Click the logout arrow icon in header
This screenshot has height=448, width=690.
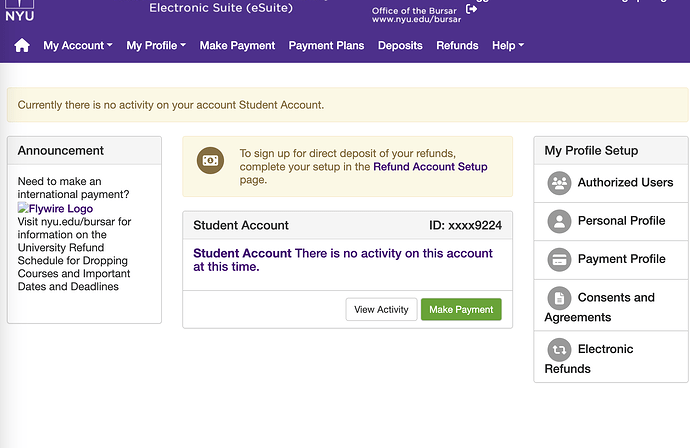point(471,10)
